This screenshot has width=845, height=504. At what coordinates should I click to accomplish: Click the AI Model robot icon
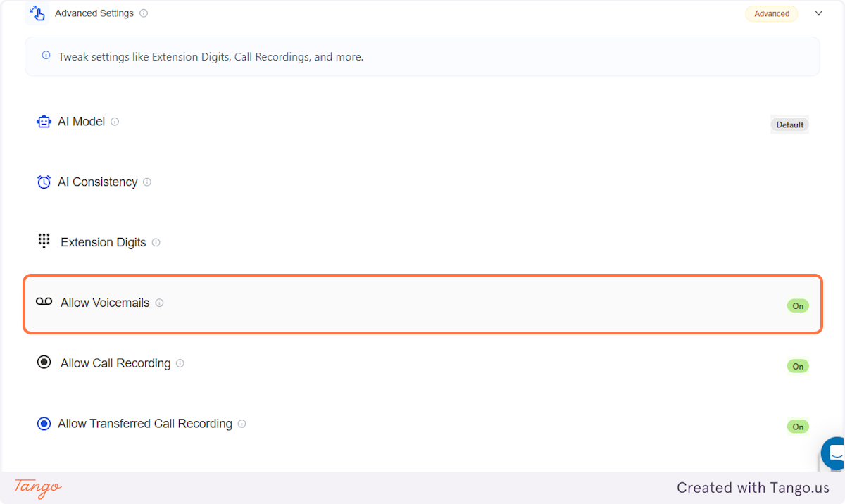pos(44,122)
